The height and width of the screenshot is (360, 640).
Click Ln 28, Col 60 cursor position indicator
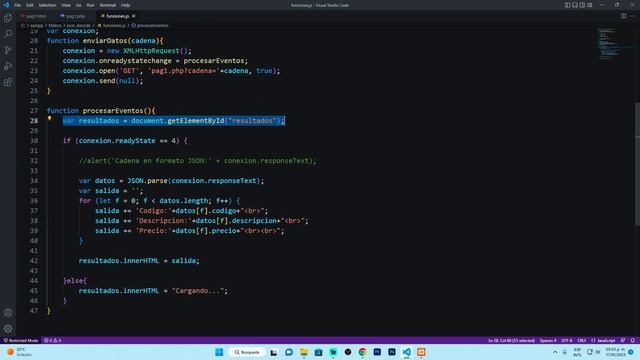511,340
